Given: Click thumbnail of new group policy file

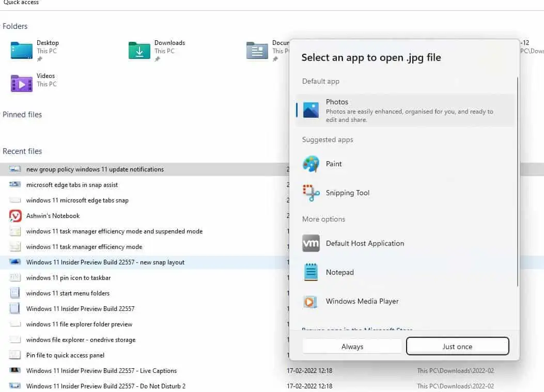Looking at the screenshot, I should click(x=15, y=169).
